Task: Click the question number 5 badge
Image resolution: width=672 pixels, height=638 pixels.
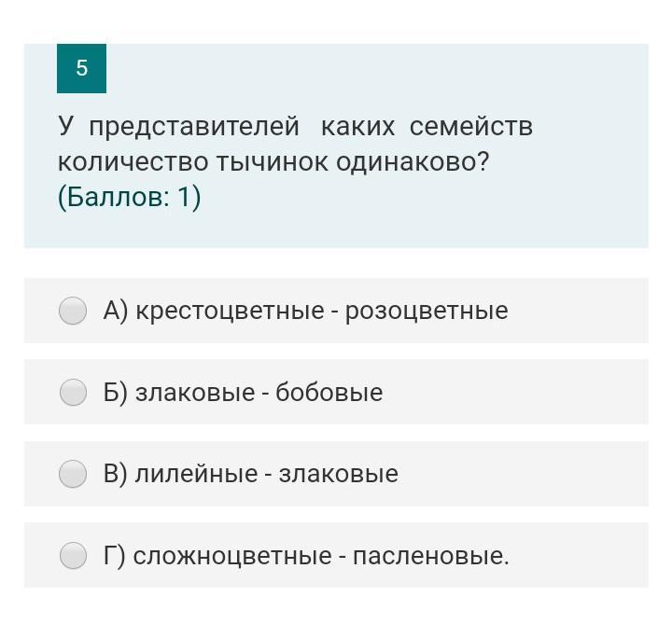Action: (81, 68)
